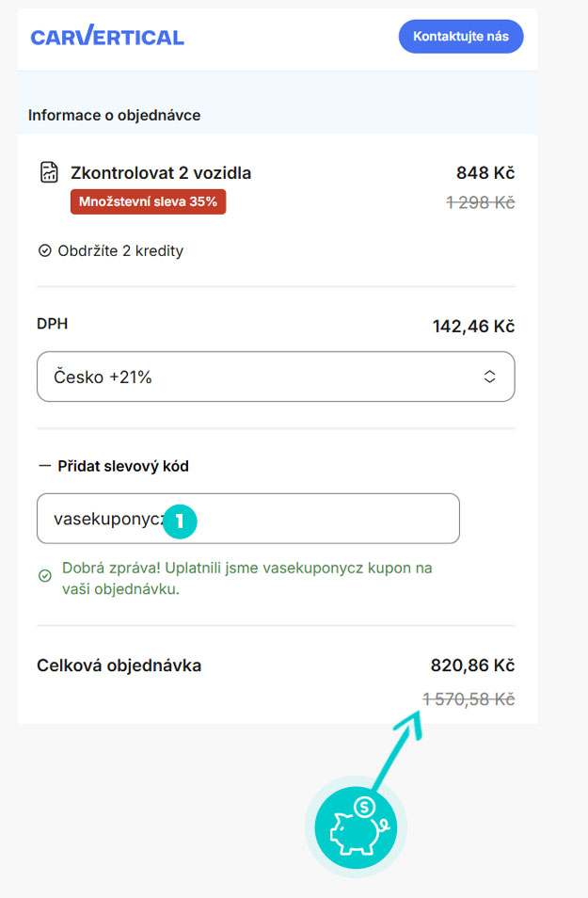The height and width of the screenshot is (898, 588).
Task: Click the Zkontrolovat 2 vozidla title
Action: click(x=161, y=173)
